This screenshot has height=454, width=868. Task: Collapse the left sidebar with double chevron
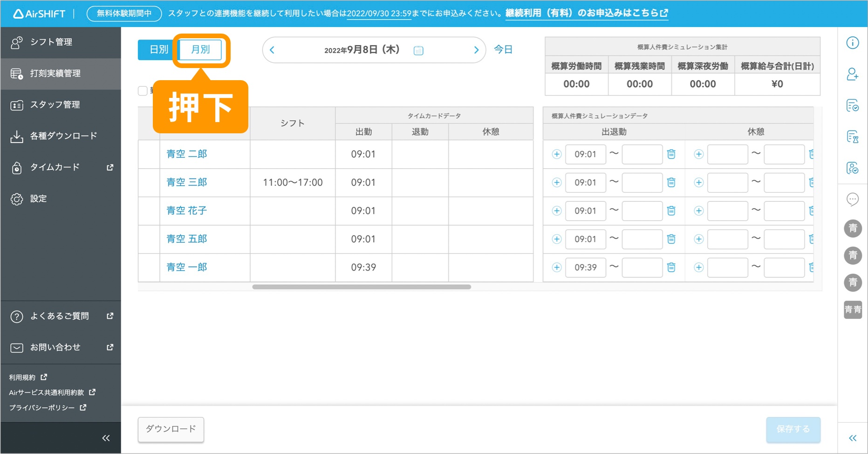pos(106,438)
